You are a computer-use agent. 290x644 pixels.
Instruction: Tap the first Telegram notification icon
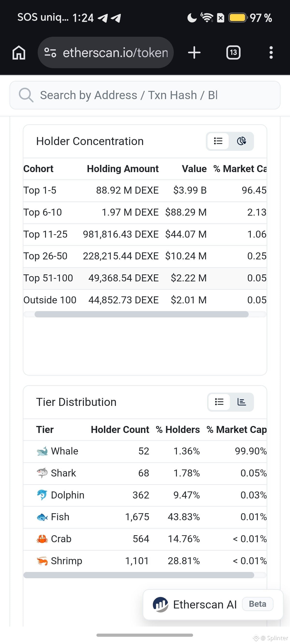[x=102, y=18]
